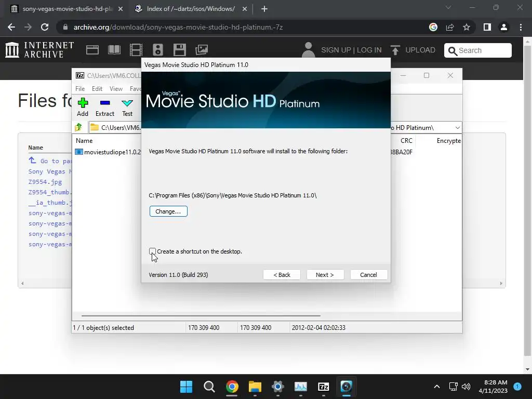This screenshot has width=532, height=399.
Task: Open the File menu in 7-Zip
Action: pyautogui.click(x=80, y=88)
